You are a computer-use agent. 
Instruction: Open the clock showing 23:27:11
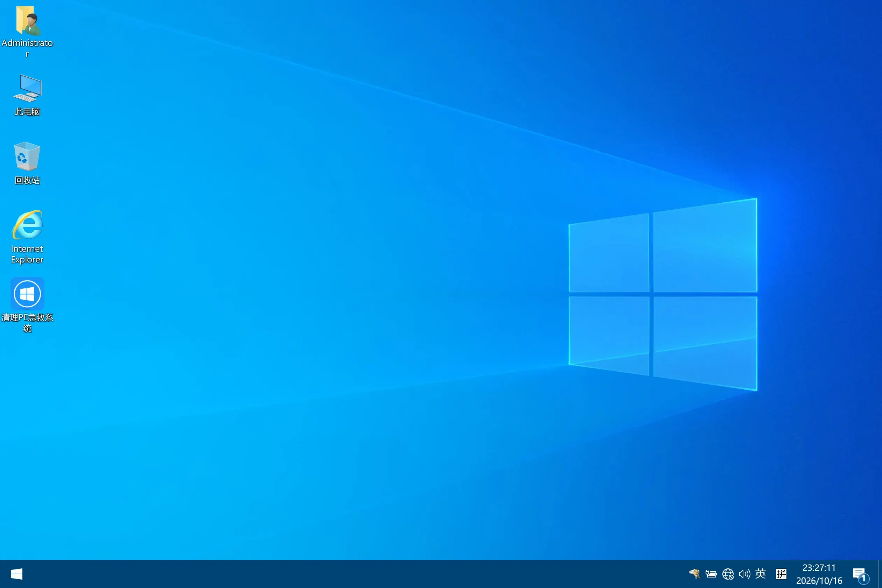point(819,574)
